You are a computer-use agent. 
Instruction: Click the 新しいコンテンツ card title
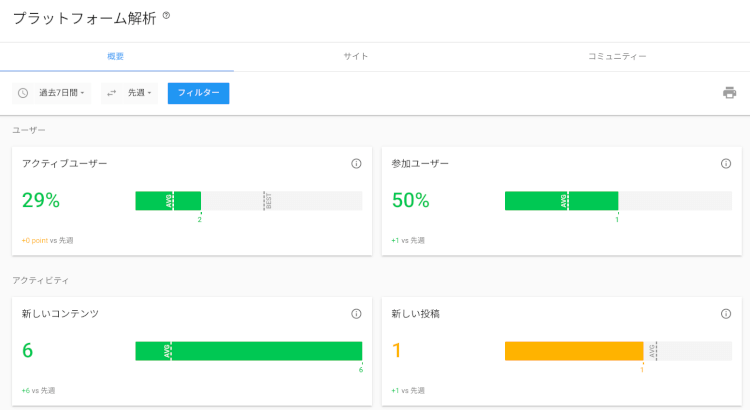coord(60,313)
